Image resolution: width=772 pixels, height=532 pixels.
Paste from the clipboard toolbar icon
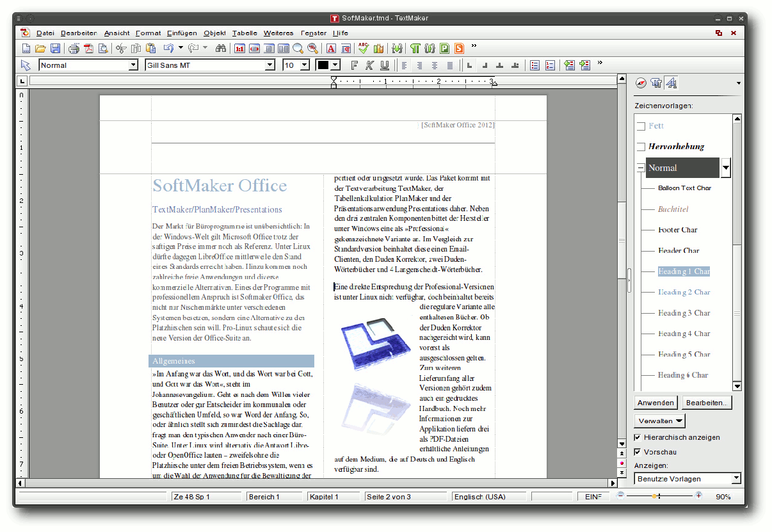tap(151, 48)
